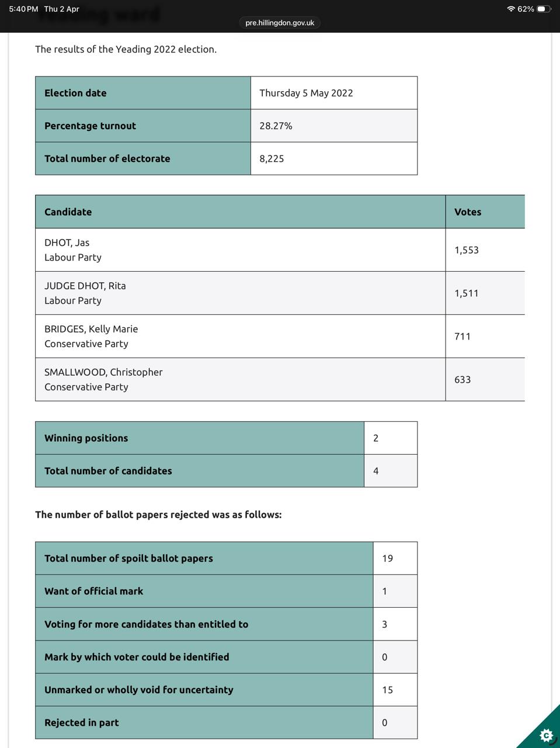Image resolution: width=560 pixels, height=748 pixels.
Task: Tap the battery indicator icon
Action: tap(544, 9)
